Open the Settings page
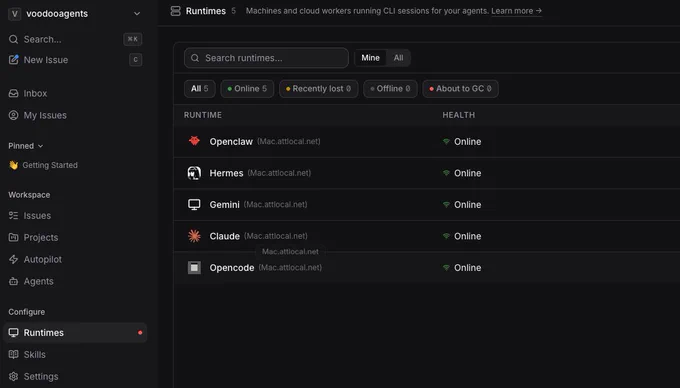680x388 pixels. [x=75, y=376]
